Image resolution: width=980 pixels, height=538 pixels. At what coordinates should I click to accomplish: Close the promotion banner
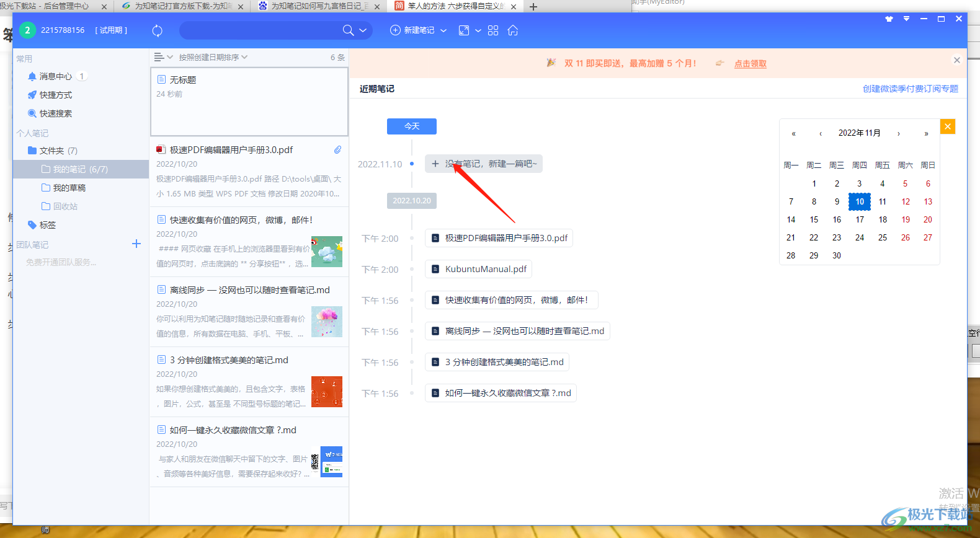coord(957,60)
